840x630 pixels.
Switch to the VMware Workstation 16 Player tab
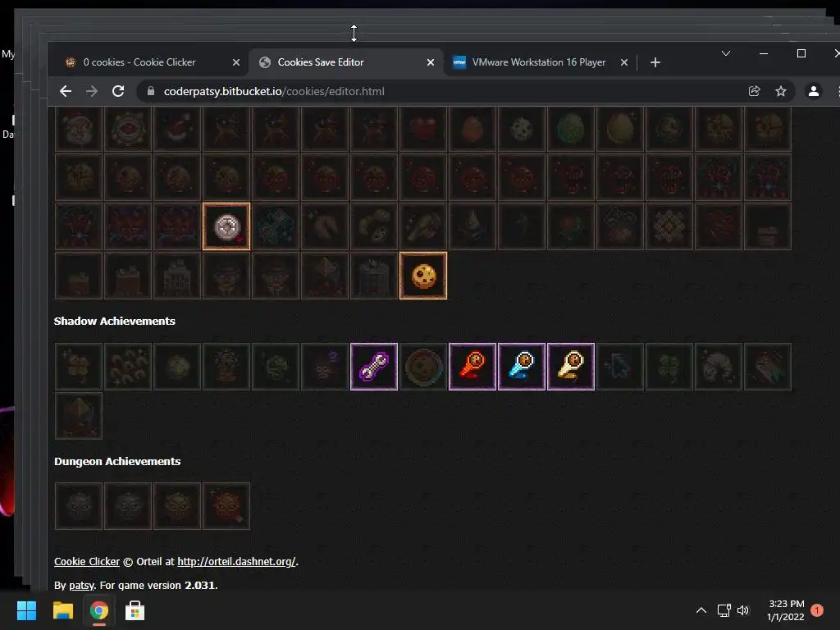coord(540,62)
